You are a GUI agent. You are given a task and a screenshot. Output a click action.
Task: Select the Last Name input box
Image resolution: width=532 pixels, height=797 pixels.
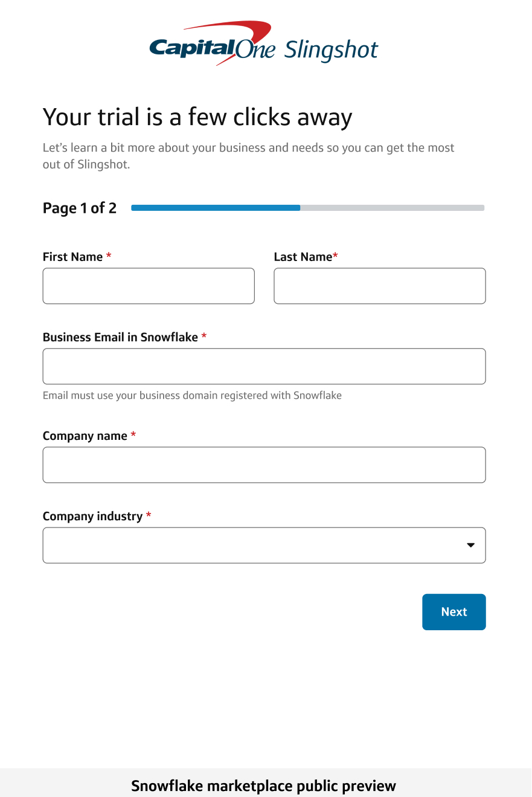click(379, 285)
